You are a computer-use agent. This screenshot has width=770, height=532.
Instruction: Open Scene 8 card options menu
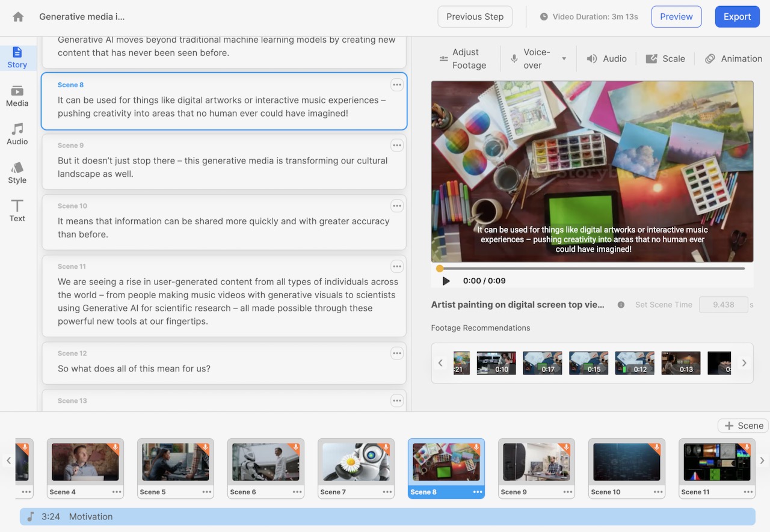point(396,85)
